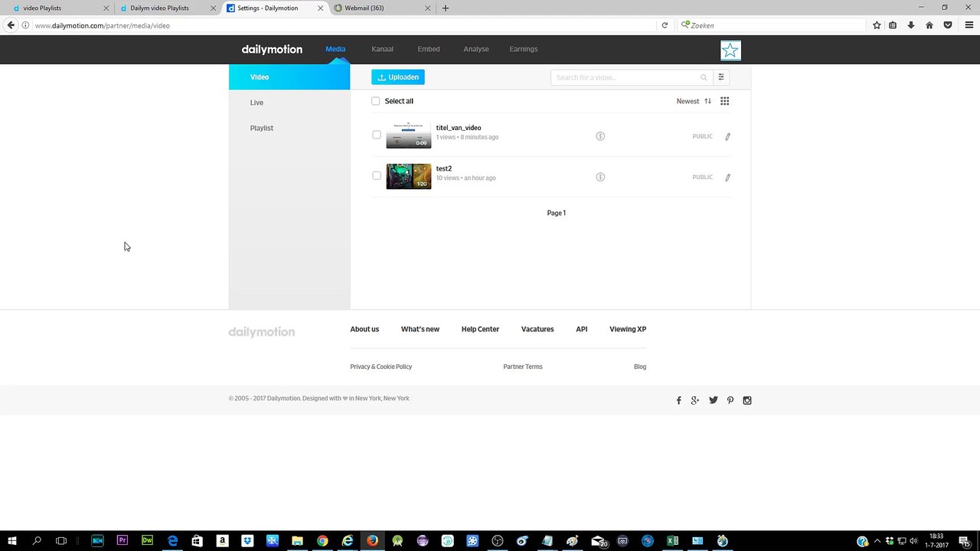Open the Media tab in the top navigation
The width and height of the screenshot is (980, 551).
(335, 49)
